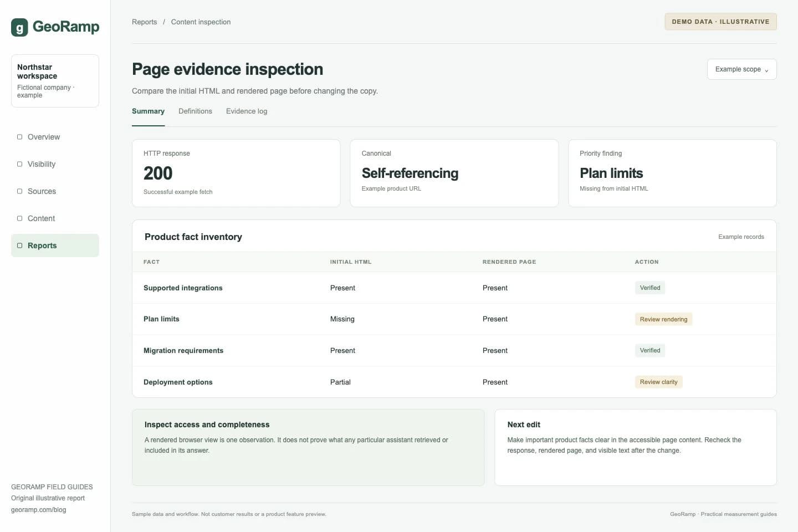Open the HTTP response 200 card

click(x=236, y=173)
